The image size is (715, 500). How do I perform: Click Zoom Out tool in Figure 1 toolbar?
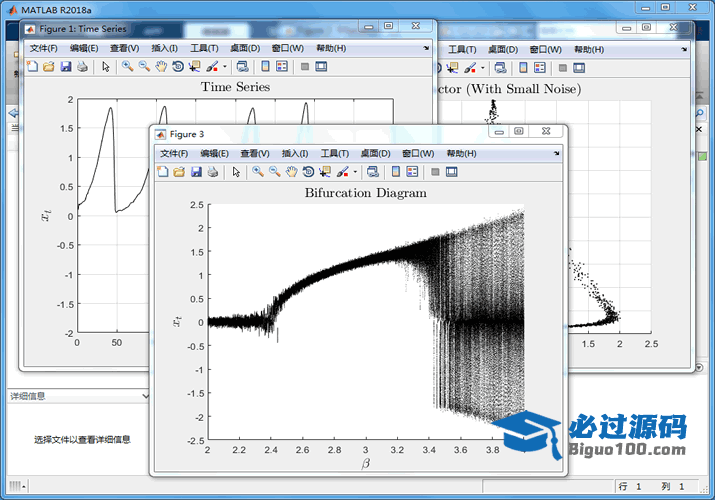click(x=144, y=67)
